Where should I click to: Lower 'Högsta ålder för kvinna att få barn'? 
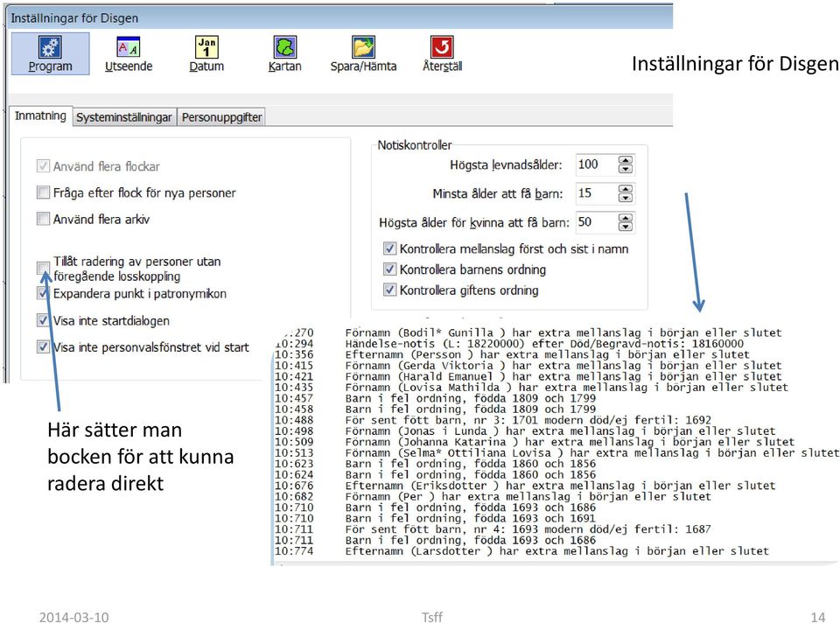625,227
